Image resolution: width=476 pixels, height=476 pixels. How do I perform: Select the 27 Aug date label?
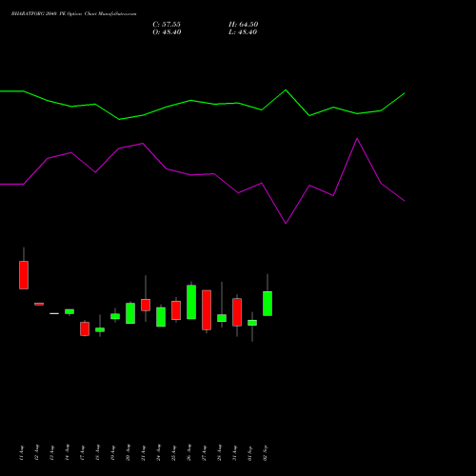[x=204, y=453]
